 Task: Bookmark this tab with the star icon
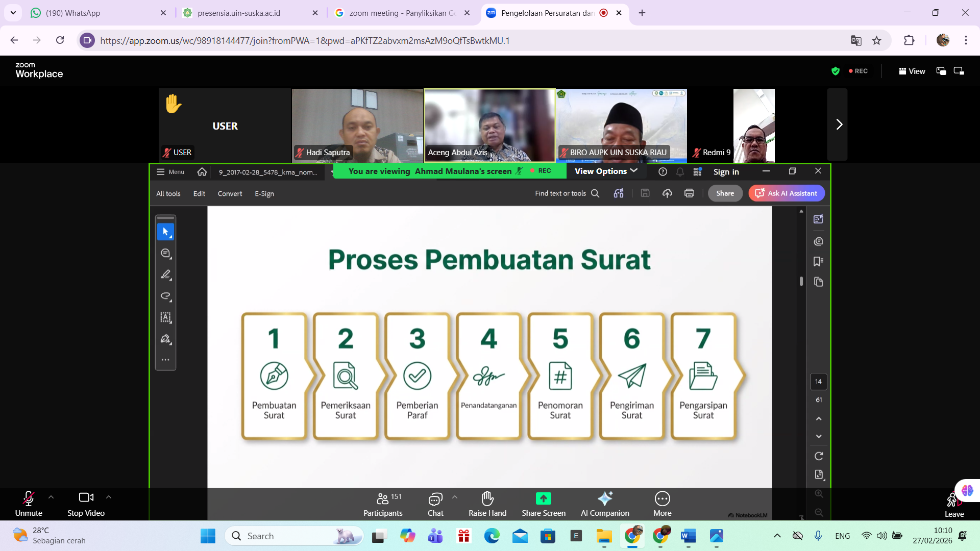pos(877,41)
